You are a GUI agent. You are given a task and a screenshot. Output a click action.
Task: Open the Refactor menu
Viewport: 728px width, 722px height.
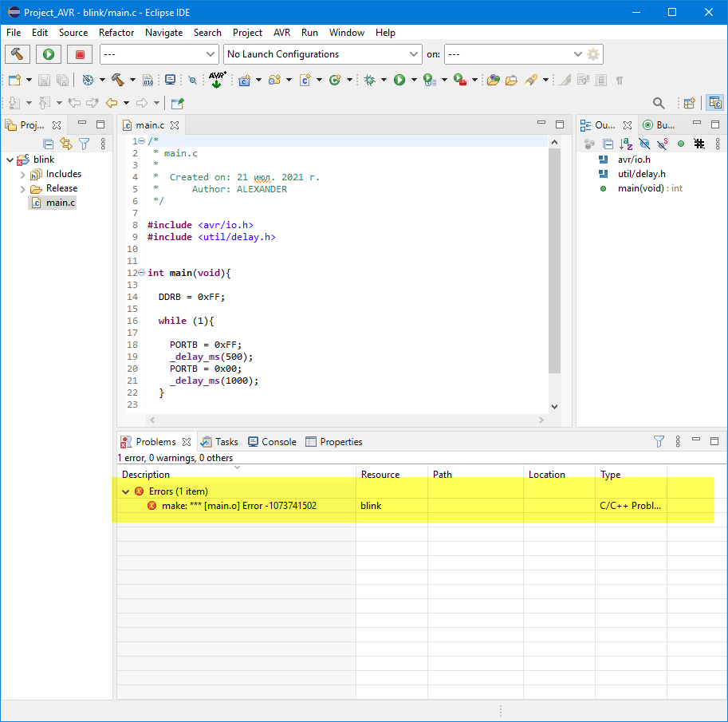tap(116, 33)
